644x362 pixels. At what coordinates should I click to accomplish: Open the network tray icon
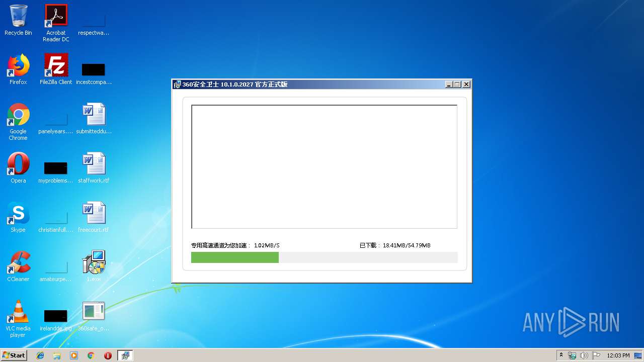pyautogui.click(x=572, y=355)
